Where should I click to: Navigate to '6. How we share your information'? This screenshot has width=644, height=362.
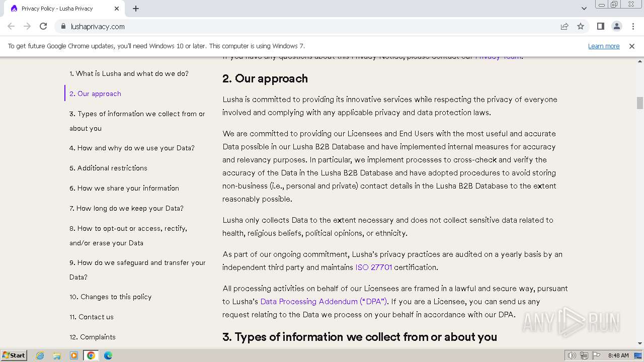[x=124, y=188]
